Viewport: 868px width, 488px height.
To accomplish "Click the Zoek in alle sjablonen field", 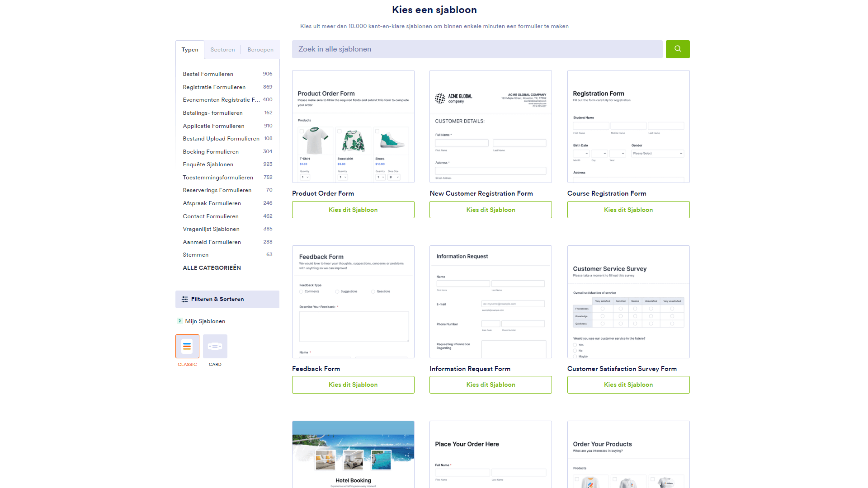I will 477,49.
